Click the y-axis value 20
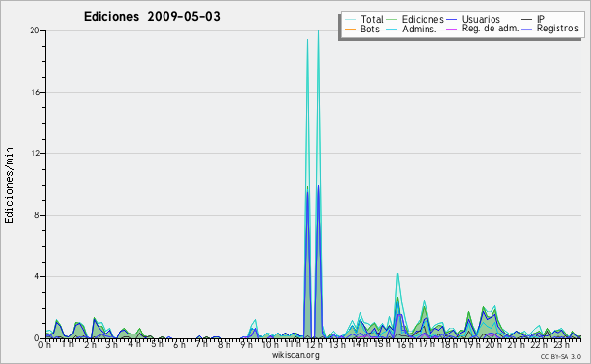 point(35,30)
